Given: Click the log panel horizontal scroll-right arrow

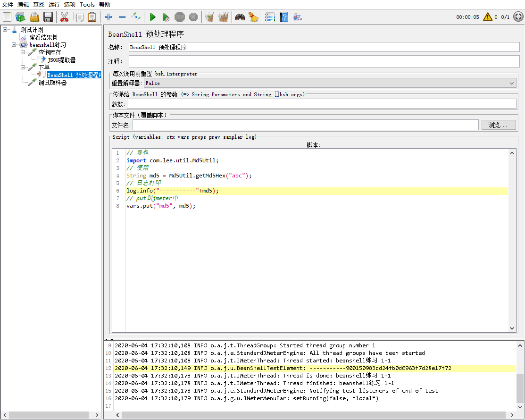Looking at the screenshot, I should click(512, 415).
